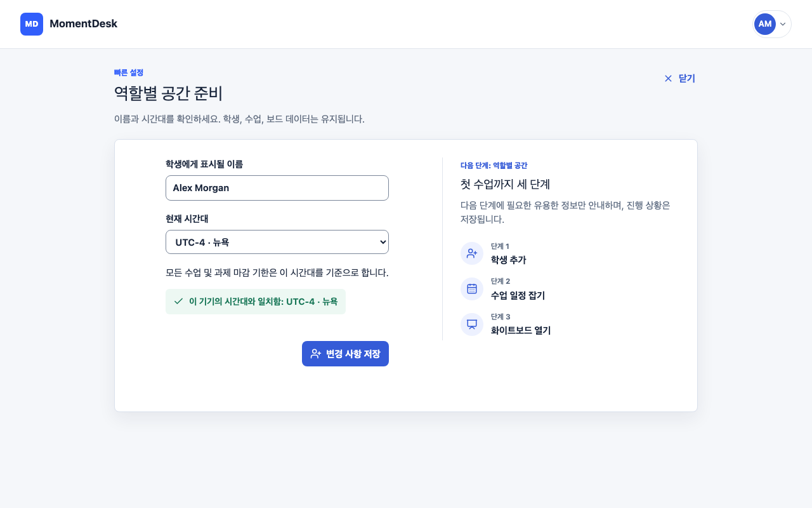Click the 다음 단계: 역할별 공간 label
The image size is (812, 508).
pos(494,165)
